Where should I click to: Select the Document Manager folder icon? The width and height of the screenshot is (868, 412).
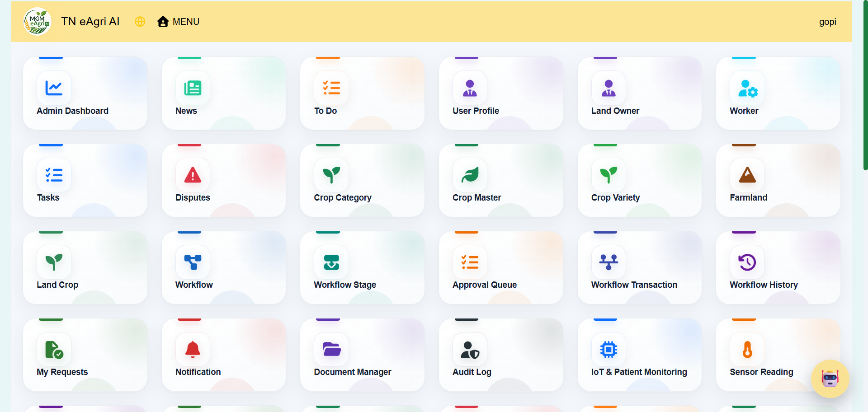(x=332, y=349)
